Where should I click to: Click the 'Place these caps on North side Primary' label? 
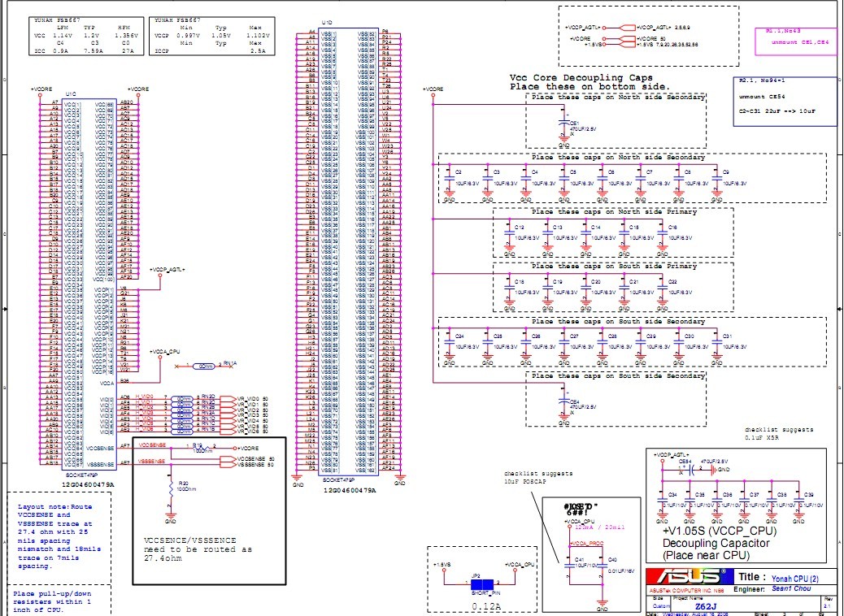click(x=614, y=212)
